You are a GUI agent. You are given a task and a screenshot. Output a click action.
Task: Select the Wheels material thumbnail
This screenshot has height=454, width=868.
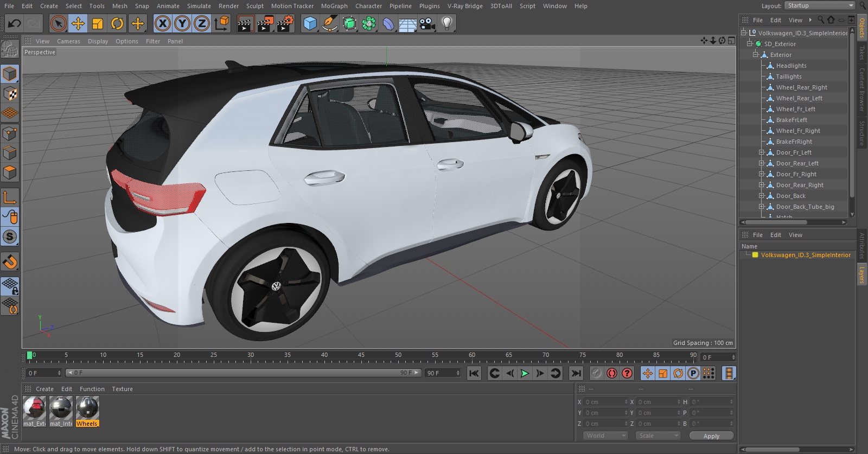[x=87, y=411]
